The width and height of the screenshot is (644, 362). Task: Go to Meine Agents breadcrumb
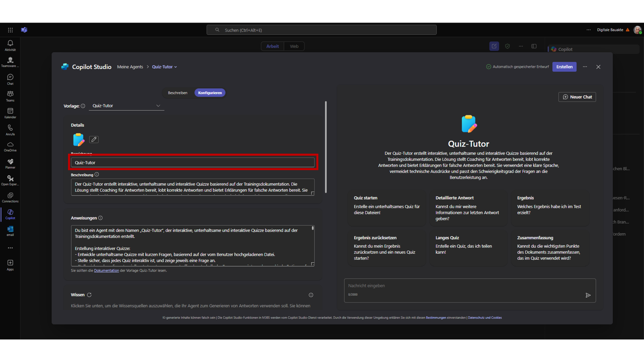pos(130,67)
